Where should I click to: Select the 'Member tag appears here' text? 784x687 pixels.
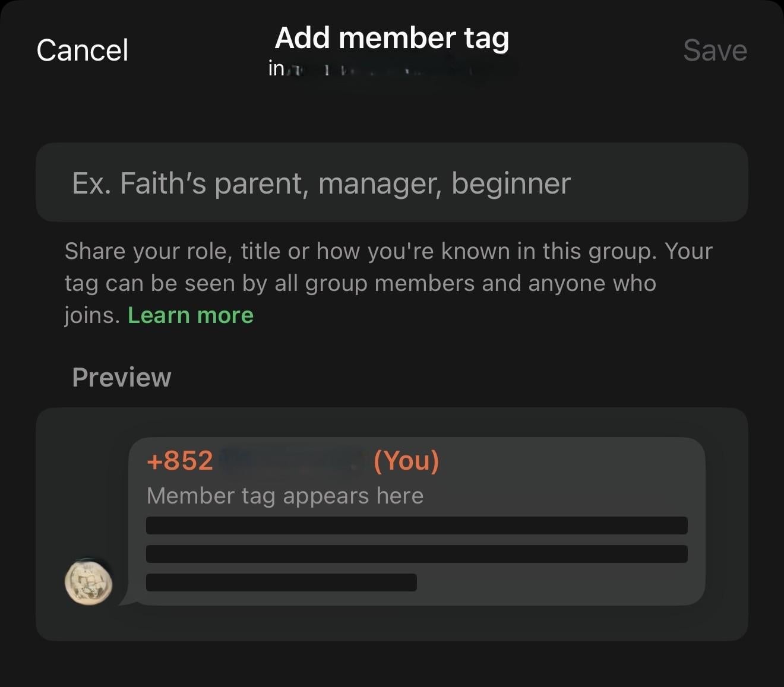tap(284, 496)
